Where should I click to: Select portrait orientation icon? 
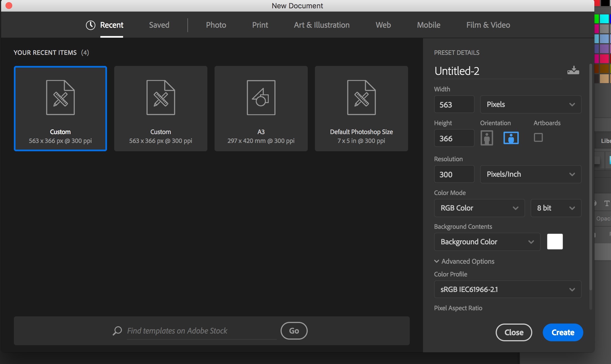pos(487,138)
